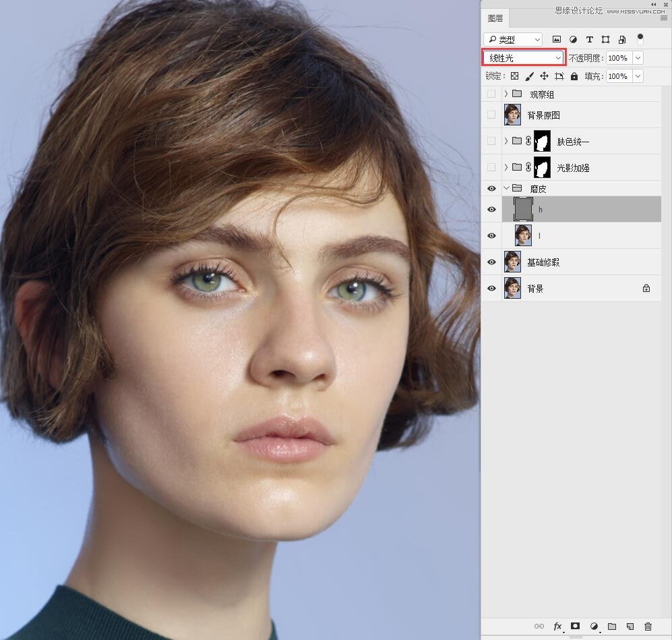Open the opacity (不透明度) slider arrow
Screen dimensions: 672x640
tap(638, 58)
